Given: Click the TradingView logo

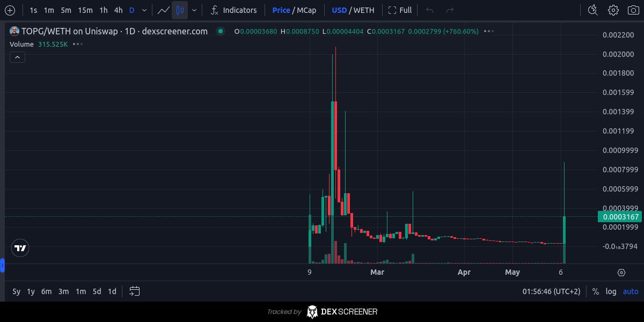Looking at the screenshot, I should (x=20, y=248).
